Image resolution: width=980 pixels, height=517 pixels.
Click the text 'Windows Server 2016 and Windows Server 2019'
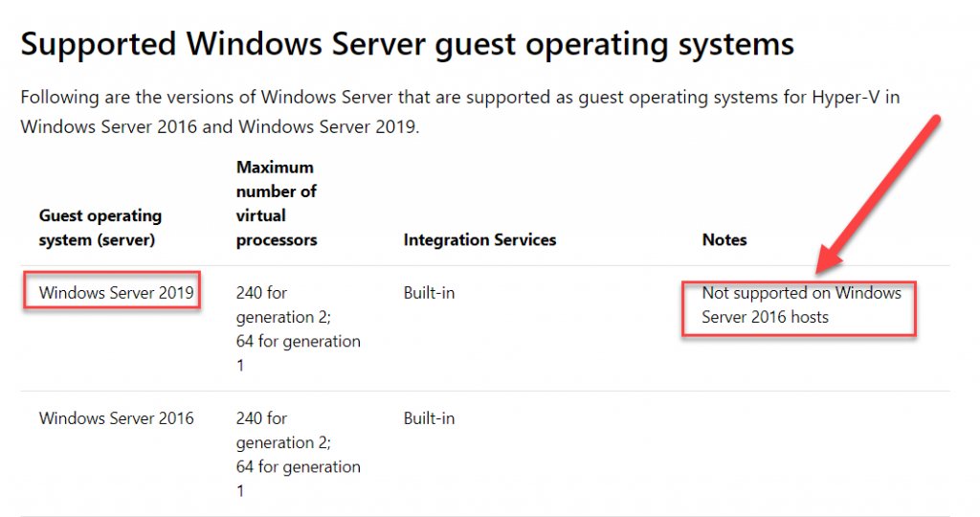coord(218,127)
